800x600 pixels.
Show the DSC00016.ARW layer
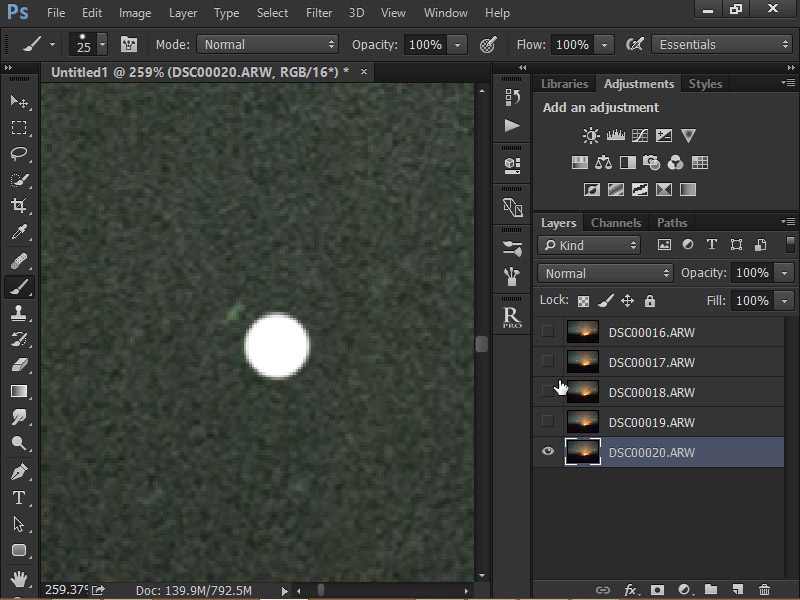point(547,331)
